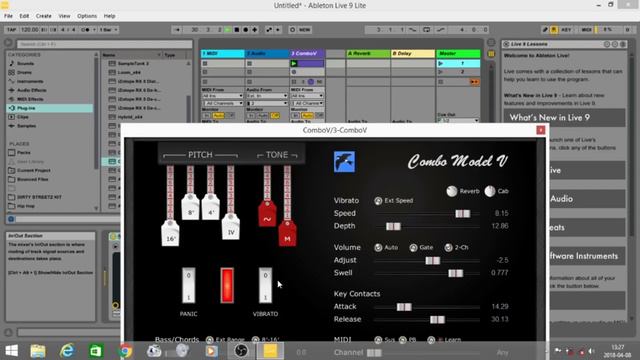Enable the Vibrato Ext Speed option
Image resolution: width=640 pixels, height=360 pixels.
[378, 200]
